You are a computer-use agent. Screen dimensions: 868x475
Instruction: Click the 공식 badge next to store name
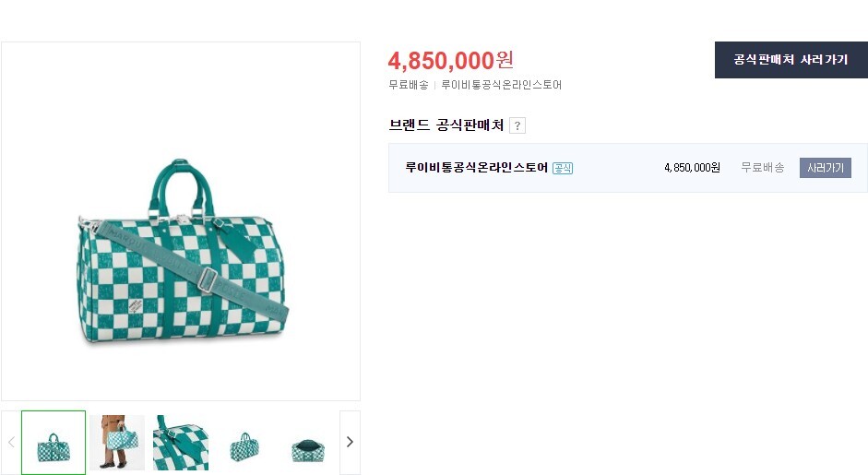[563, 168]
